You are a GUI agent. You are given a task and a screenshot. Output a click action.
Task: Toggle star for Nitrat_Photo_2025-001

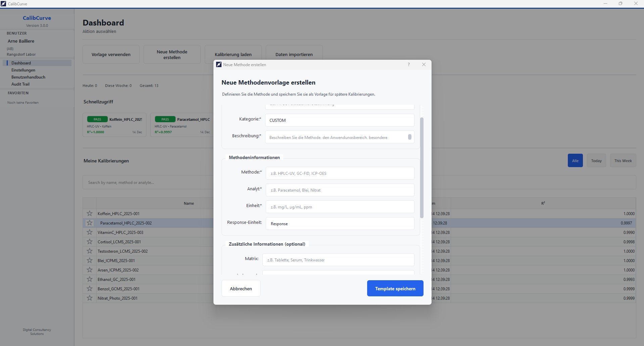[90, 298]
